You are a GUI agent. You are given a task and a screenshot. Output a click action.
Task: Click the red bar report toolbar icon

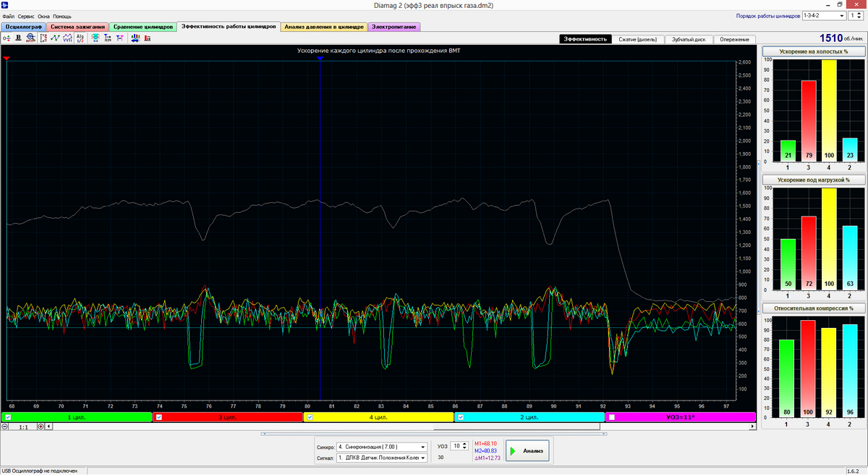(x=148, y=38)
